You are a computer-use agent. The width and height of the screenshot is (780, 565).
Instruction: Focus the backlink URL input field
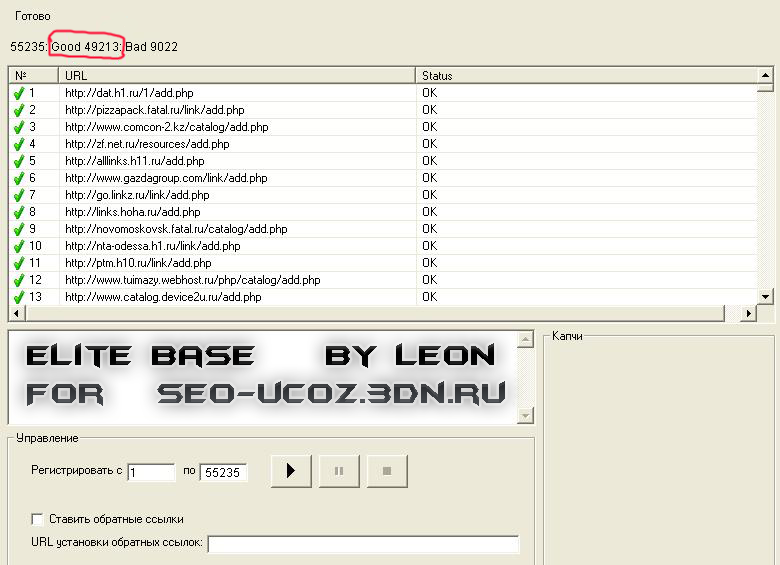point(363,544)
